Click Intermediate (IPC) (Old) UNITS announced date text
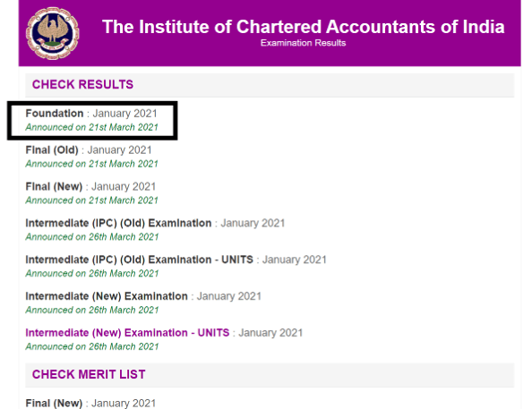This screenshot has width=532, height=409. point(92,274)
